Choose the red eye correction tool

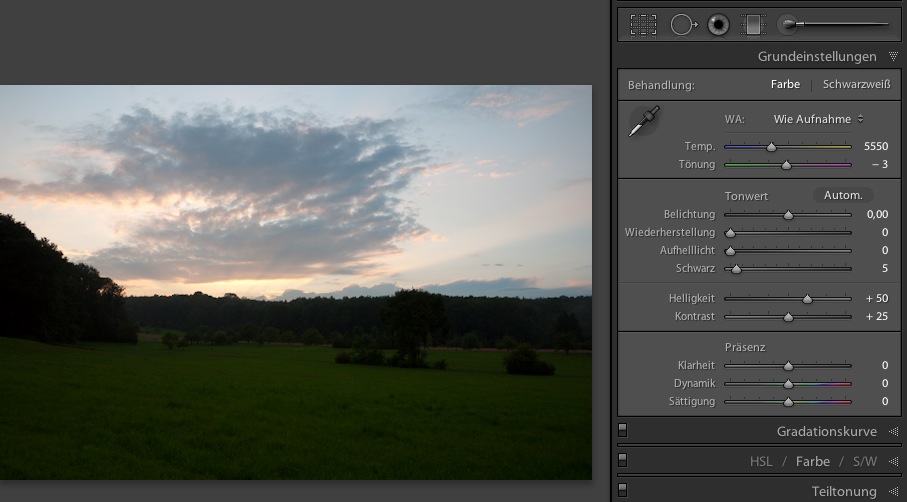[718, 25]
